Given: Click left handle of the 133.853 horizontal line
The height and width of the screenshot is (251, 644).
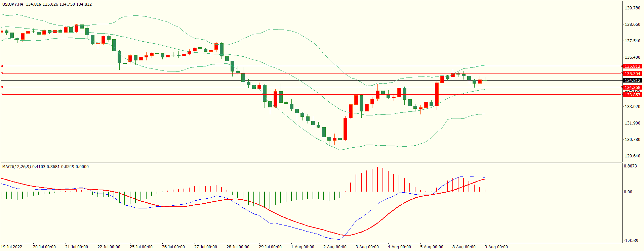Looking at the screenshot, I should click(2, 95).
